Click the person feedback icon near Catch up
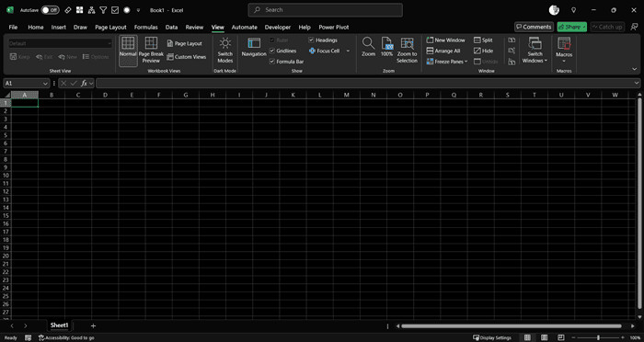 tap(634, 27)
